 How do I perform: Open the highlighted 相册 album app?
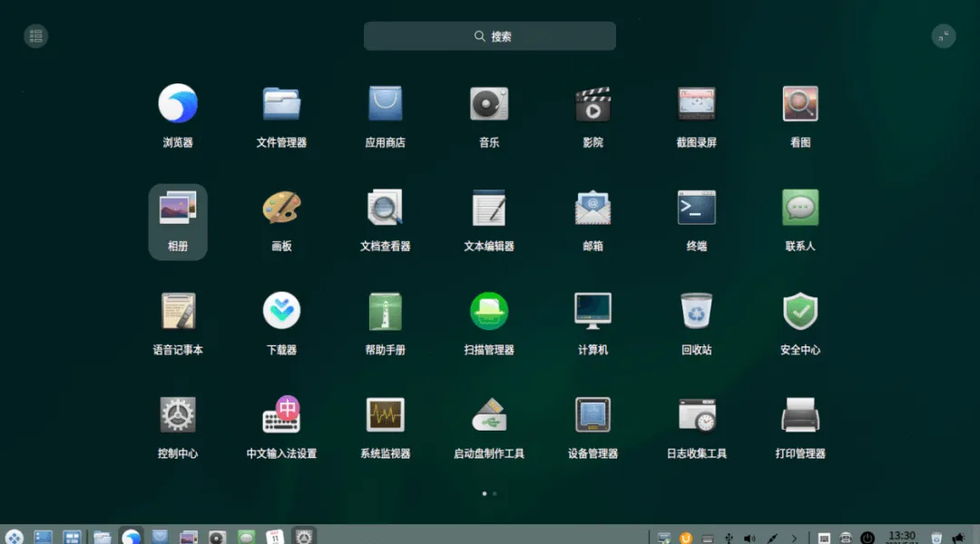(x=178, y=222)
